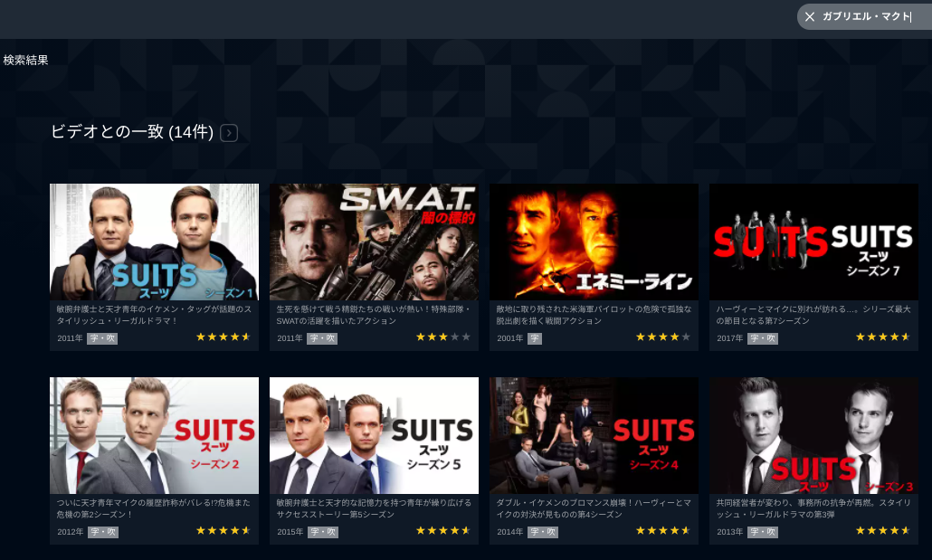The image size is (932, 560).
Task: Open the S.W.A.T. 闇の標的 thumbnail
Action: [374, 242]
